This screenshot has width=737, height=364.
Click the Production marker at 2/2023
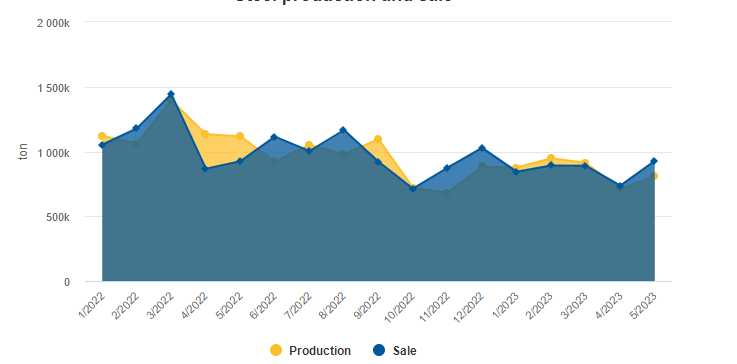[x=551, y=158]
